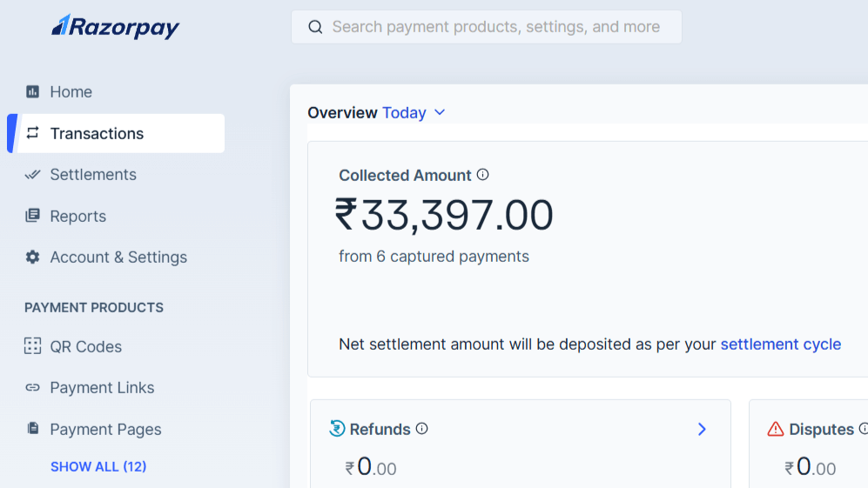Click the Settlements double-check icon

[33, 174]
